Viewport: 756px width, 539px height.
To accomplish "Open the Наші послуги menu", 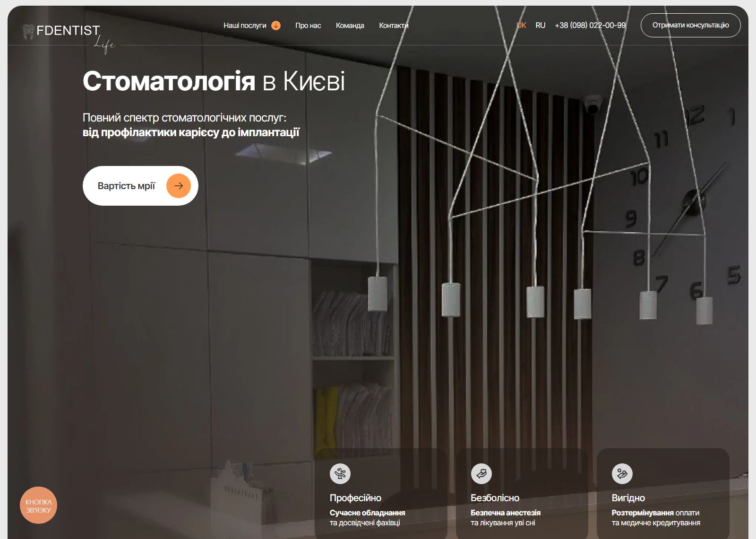I will pos(245,26).
